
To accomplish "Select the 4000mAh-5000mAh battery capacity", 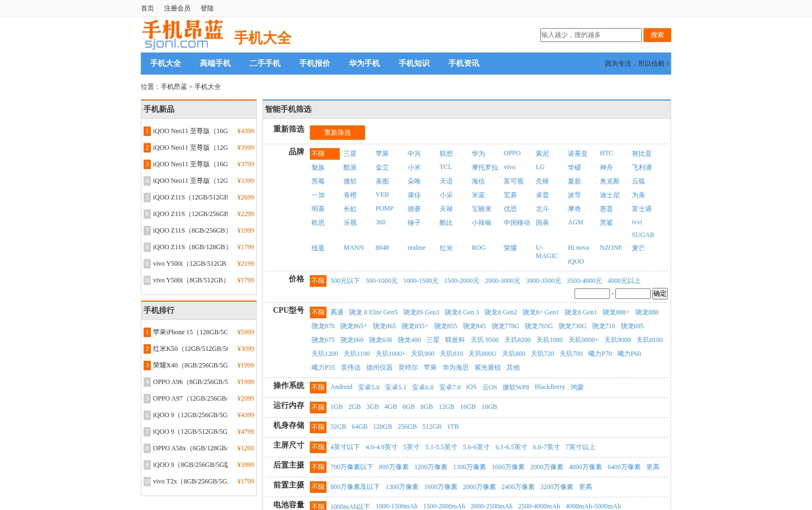I will tap(593, 506).
